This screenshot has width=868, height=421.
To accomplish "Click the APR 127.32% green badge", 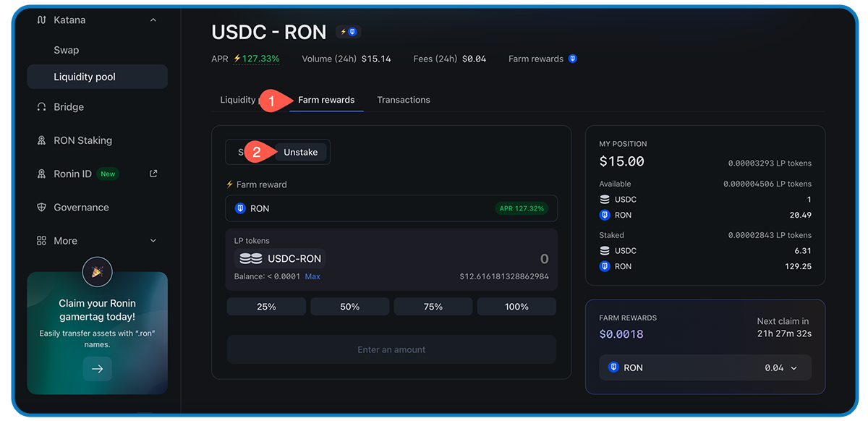I will click(522, 208).
